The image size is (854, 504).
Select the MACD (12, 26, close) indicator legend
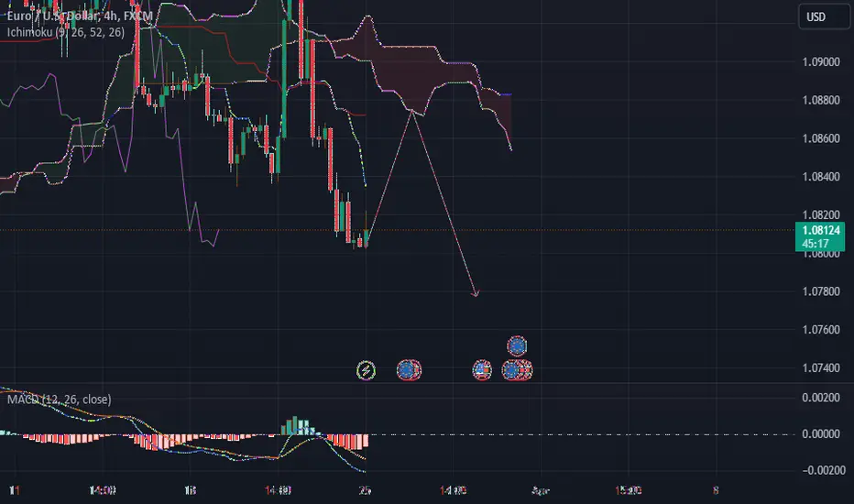point(59,400)
